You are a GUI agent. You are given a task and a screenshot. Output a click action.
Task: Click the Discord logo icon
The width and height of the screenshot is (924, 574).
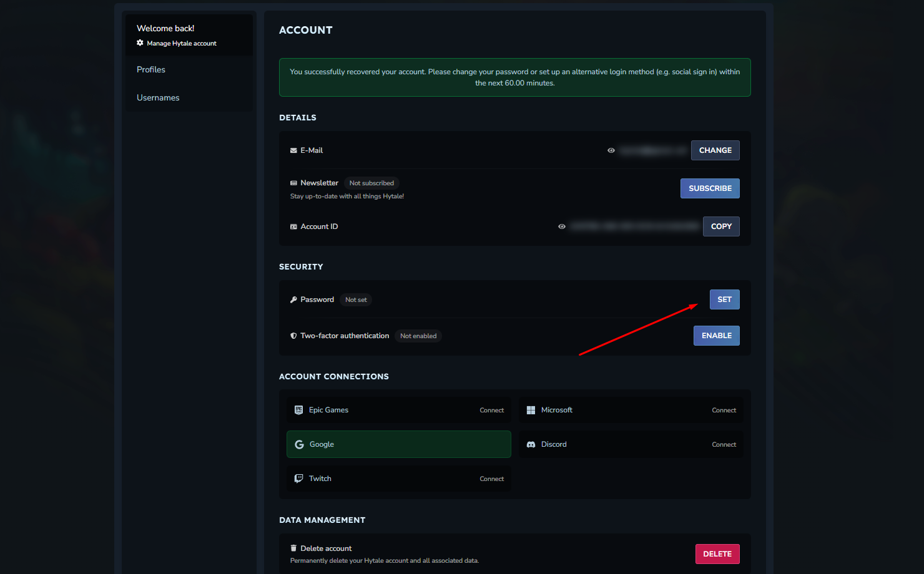(531, 444)
